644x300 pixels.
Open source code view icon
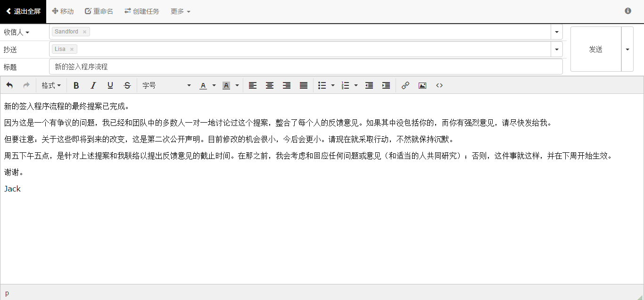pos(439,85)
